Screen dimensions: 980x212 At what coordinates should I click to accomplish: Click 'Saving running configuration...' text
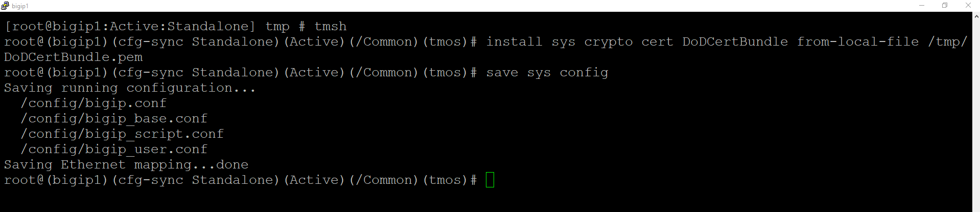tap(130, 88)
